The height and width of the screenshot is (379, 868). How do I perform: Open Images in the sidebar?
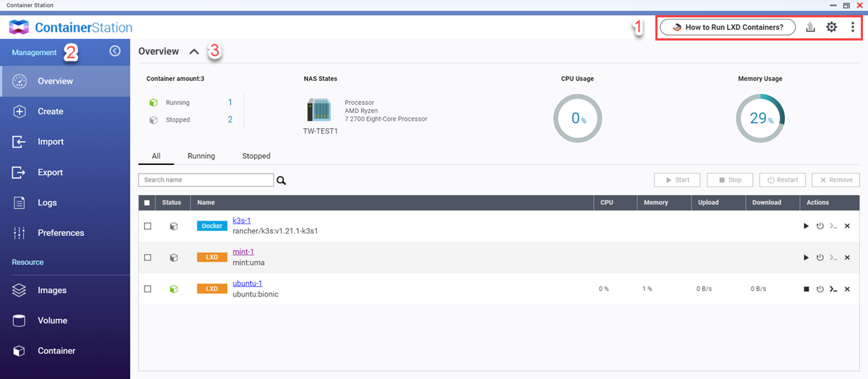65,290
